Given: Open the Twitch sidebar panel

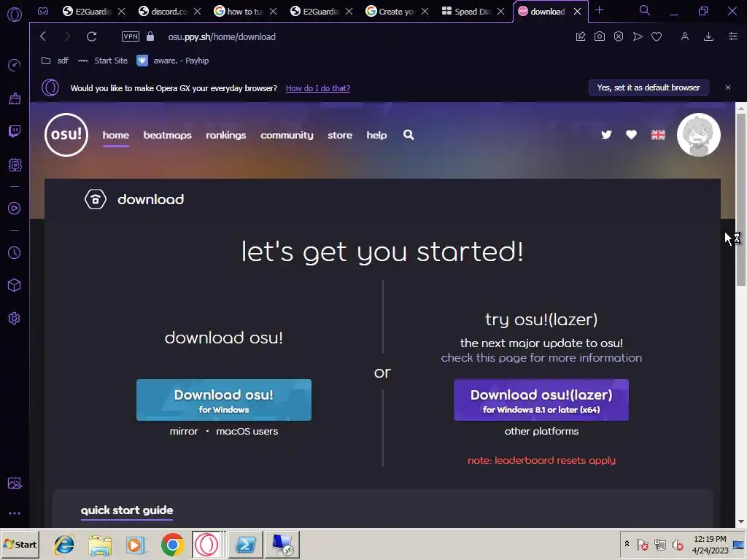Looking at the screenshot, I should [15, 131].
